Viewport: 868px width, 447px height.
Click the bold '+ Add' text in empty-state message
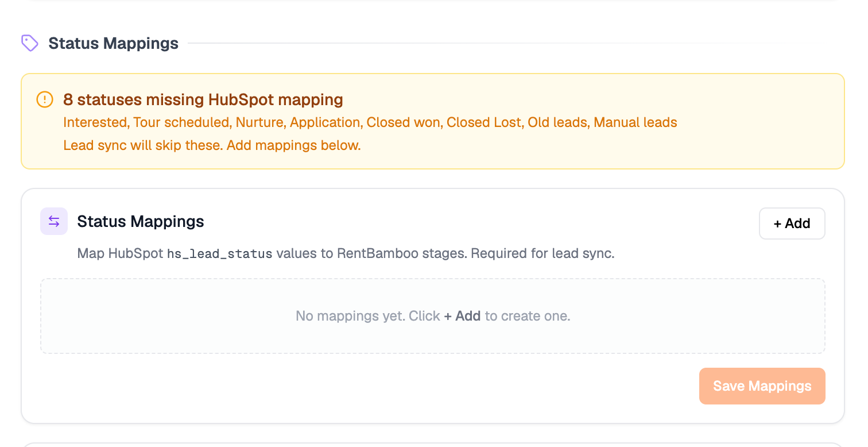pos(462,316)
